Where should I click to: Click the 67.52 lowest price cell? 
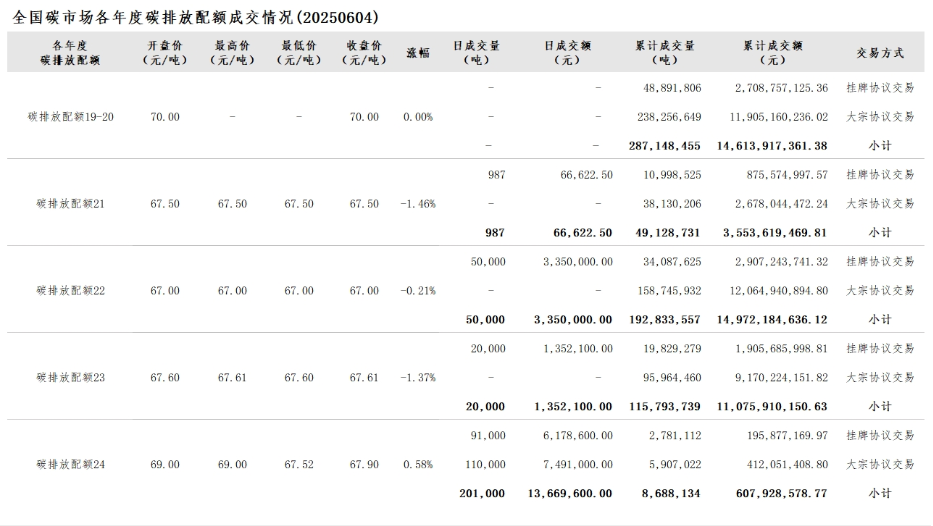click(x=299, y=464)
